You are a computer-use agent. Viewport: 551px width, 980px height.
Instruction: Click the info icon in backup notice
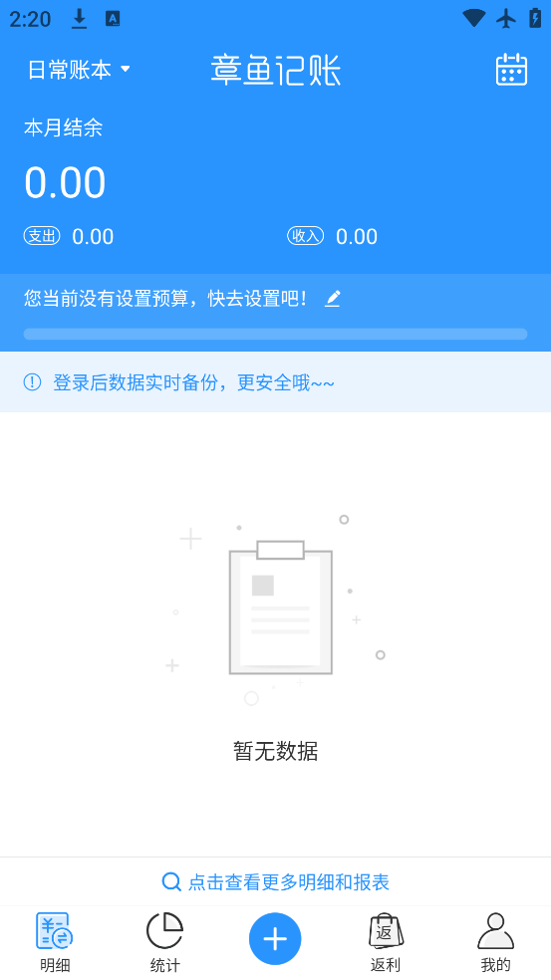point(32,381)
